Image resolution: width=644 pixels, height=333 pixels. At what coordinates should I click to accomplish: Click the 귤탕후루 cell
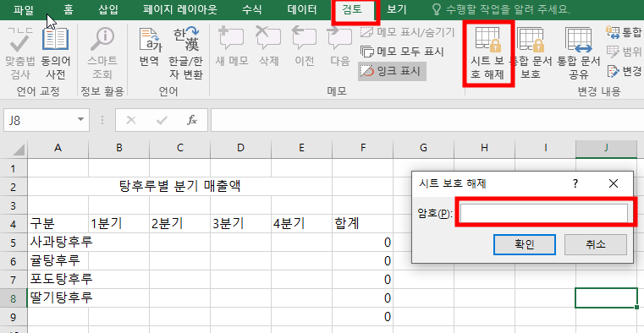click(x=58, y=261)
